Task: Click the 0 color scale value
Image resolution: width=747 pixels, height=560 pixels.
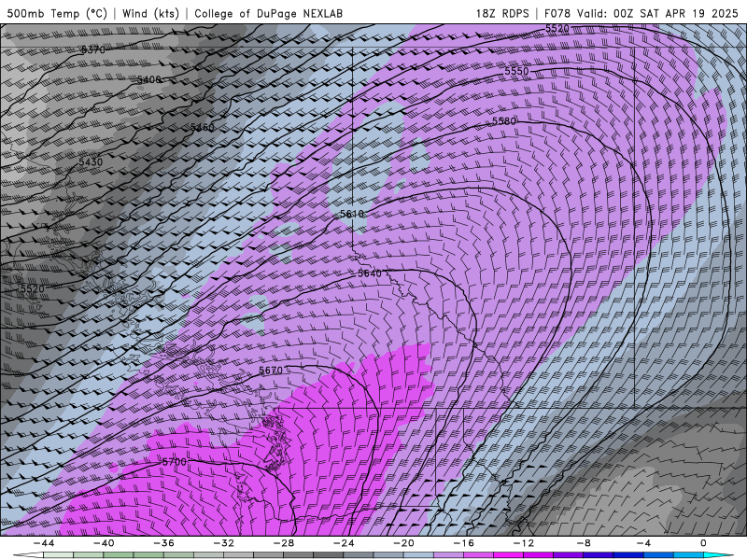Action: (703, 543)
